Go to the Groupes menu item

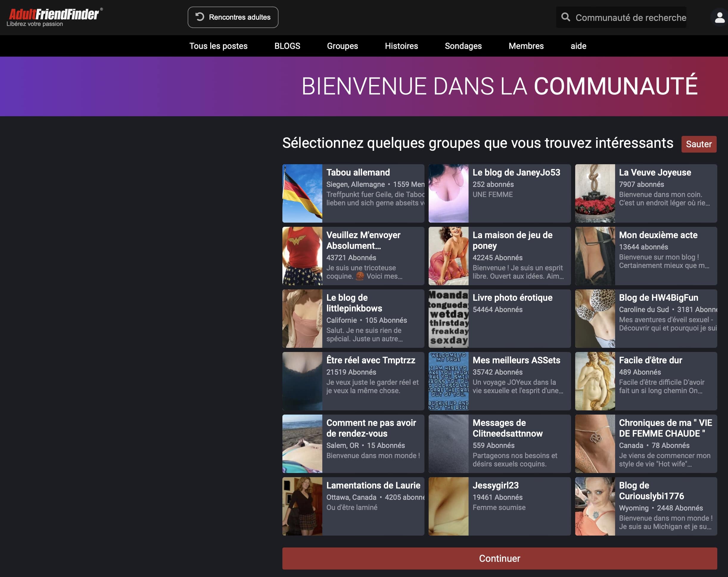(x=342, y=46)
